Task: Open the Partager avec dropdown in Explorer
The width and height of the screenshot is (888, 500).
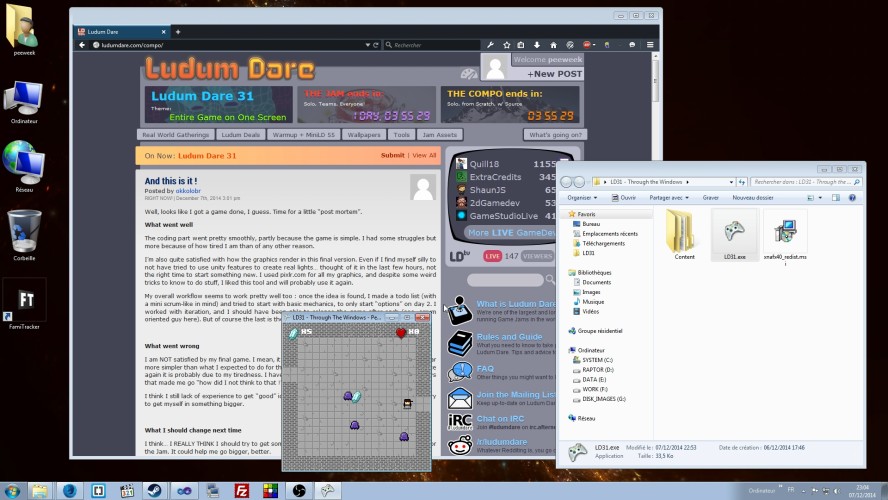Action: (669, 198)
